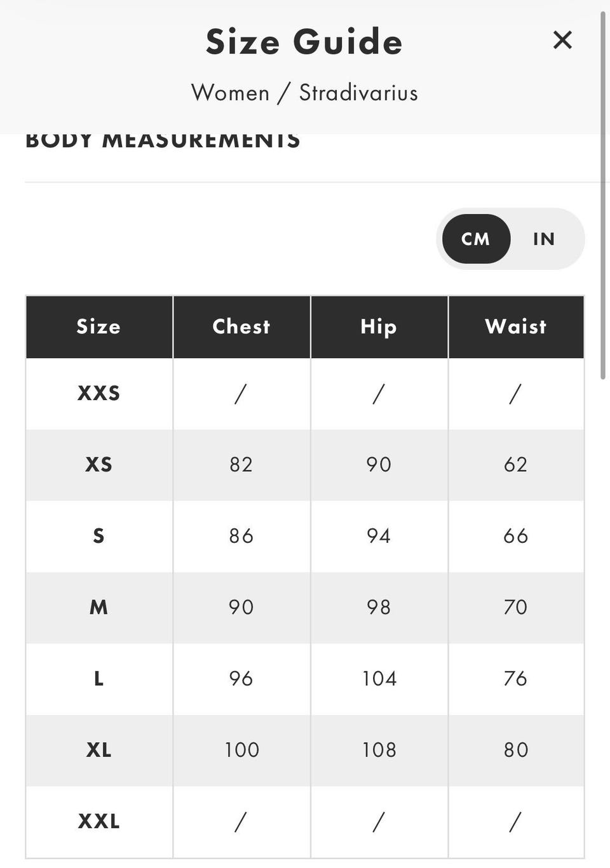Click the Chest column header
610x868 pixels.
tap(241, 326)
